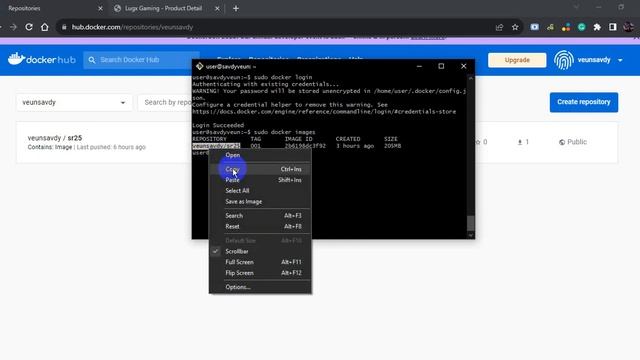Screen dimensions: 640x360
Task: Maximize the terminal window
Action: 441,66
